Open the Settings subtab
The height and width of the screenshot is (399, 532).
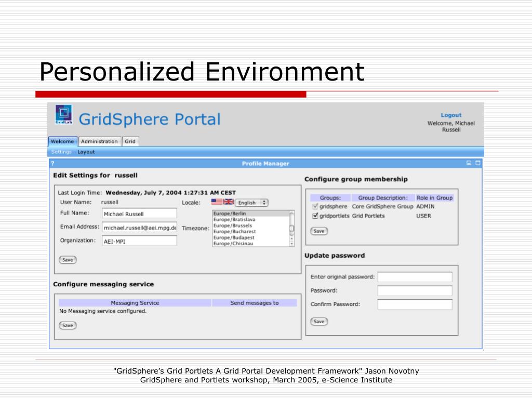pyautogui.click(x=61, y=152)
